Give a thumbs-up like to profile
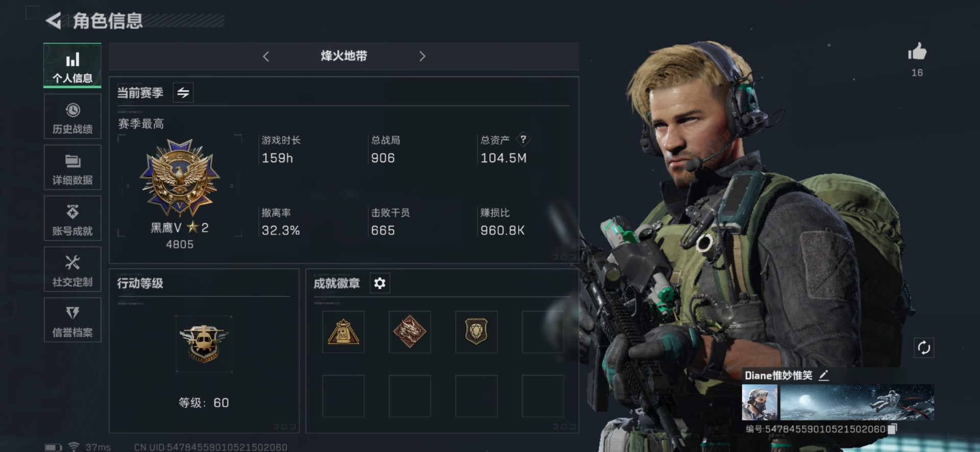The width and height of the screenshot is (980, 452). pyautogui.click(x=917, y=52)
